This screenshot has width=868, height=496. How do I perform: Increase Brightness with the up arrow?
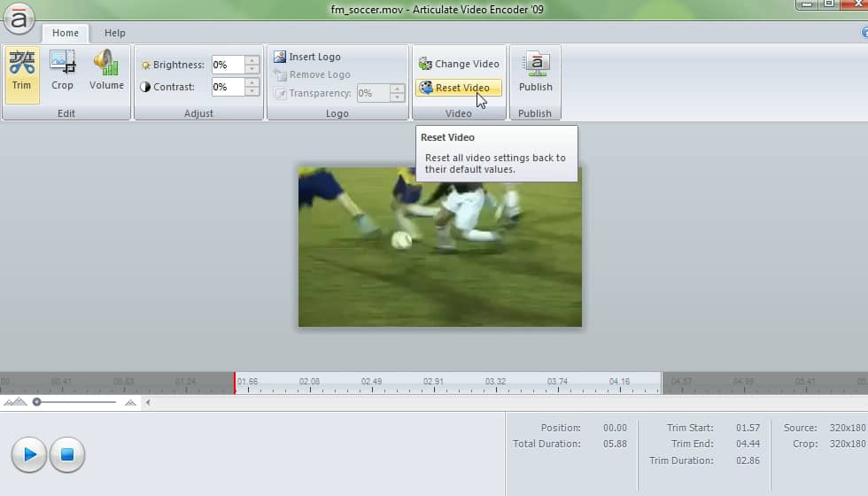click(252, 60)
